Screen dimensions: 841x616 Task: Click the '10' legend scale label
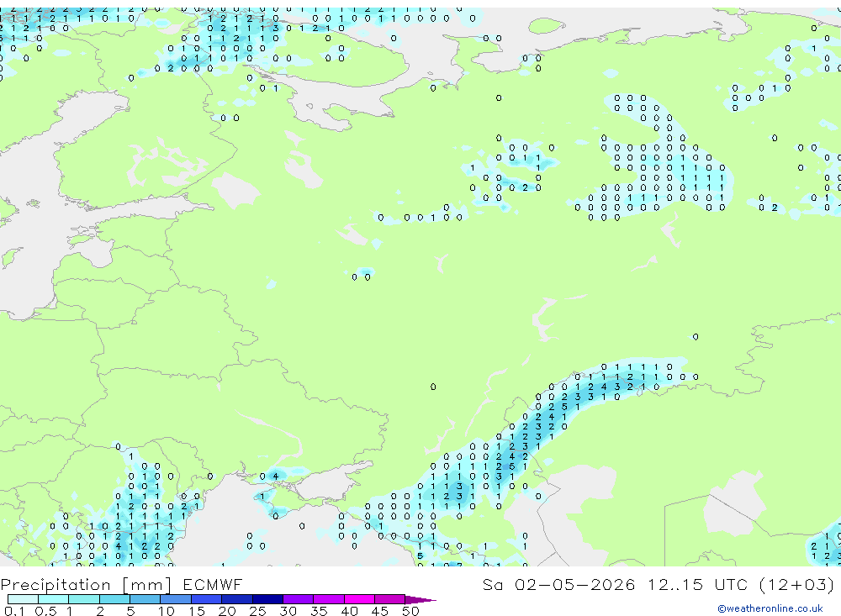click(167, 611)
